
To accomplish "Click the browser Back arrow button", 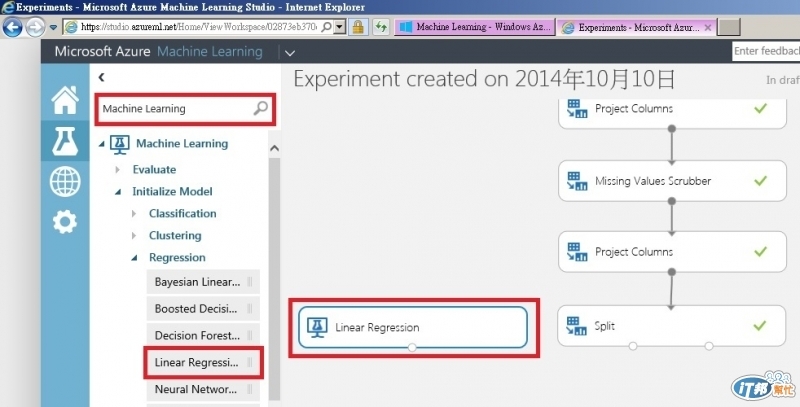I will [12, 27].
